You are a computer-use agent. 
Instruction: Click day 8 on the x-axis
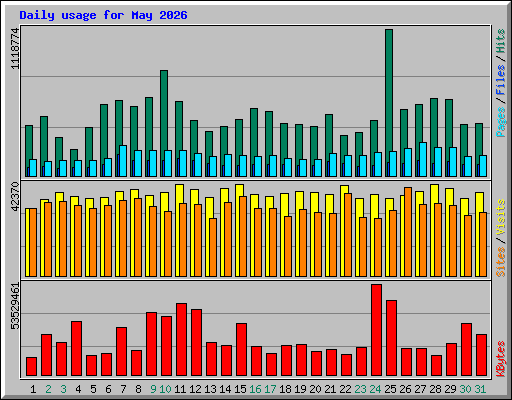138,389
